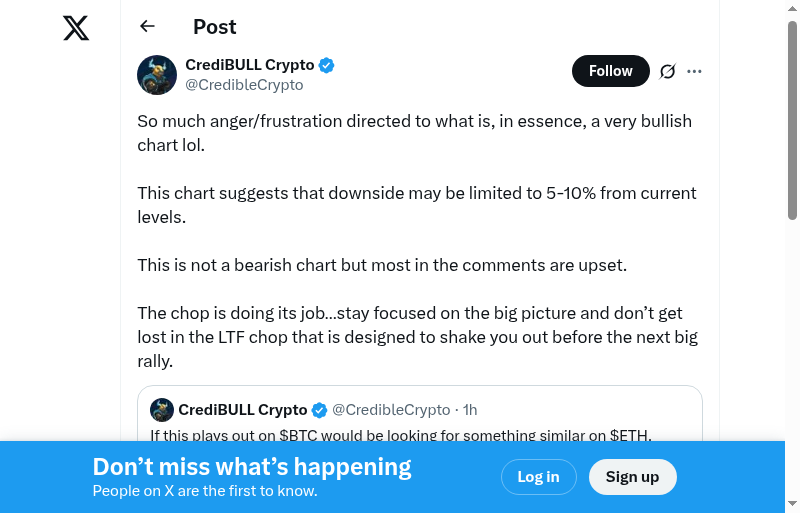Image resolution: width=800 pixels, height=513 pixels.
Task: Open the @CredibleCrypto handle under the author name
Action: click(244, 85)
